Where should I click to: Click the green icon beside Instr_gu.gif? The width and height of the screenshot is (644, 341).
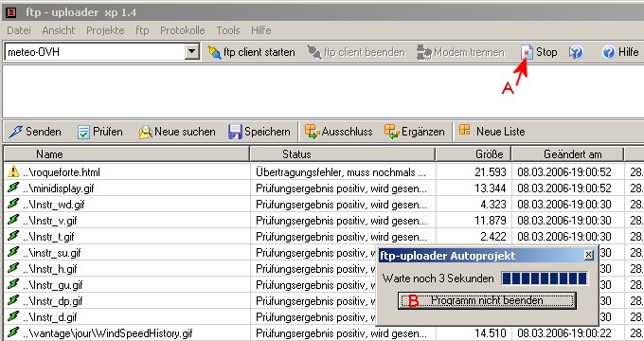coord(13,284)
